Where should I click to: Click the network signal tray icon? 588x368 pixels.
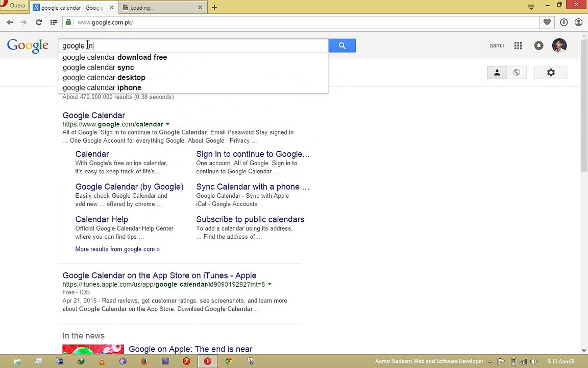523,362
